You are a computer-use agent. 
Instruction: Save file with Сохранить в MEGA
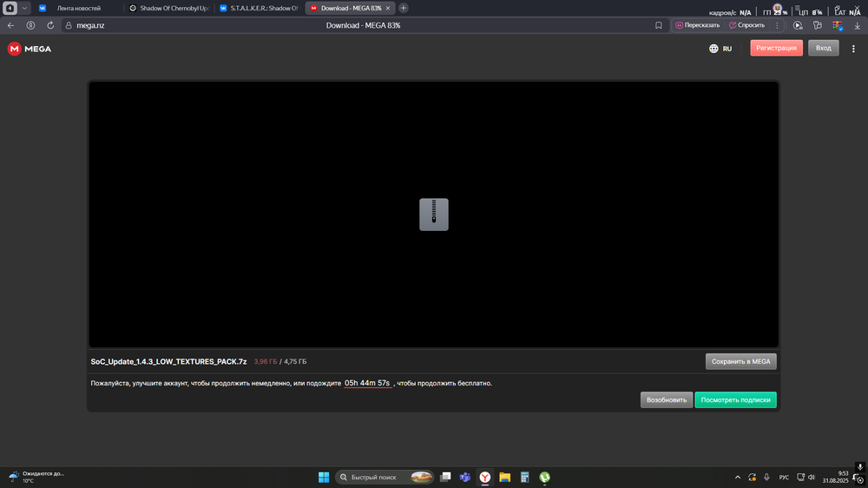pyautogui.click(x=740, y=361)
